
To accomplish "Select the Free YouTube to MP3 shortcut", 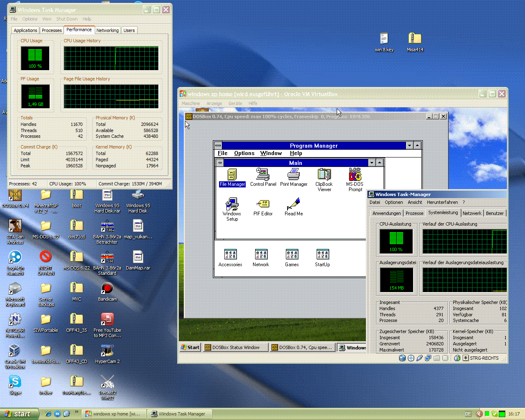I will 107,325.
